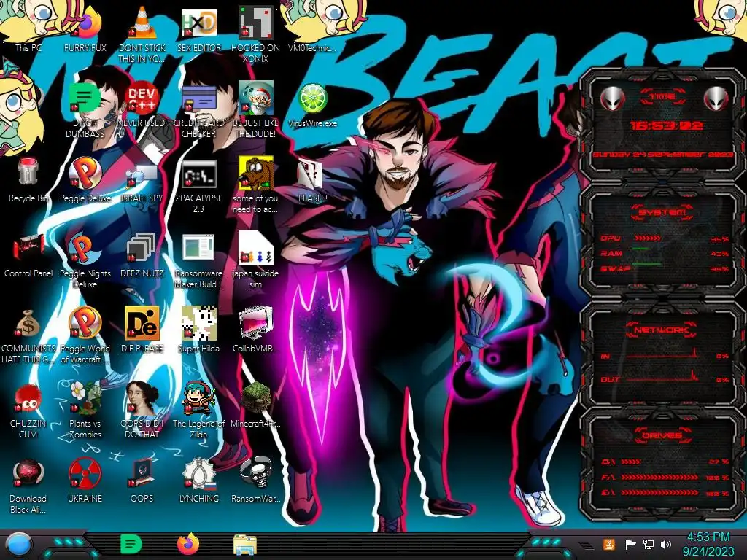This screenshot has width=747, height=560.
Task: Select the LYNCHING desktop icon
Action: point(199,480)
